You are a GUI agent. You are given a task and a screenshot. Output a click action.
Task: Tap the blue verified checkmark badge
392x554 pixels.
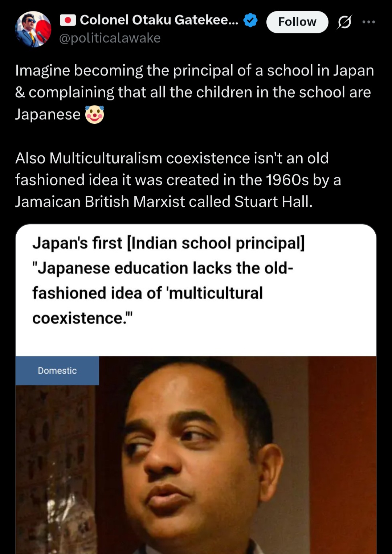tap(250, 20)
